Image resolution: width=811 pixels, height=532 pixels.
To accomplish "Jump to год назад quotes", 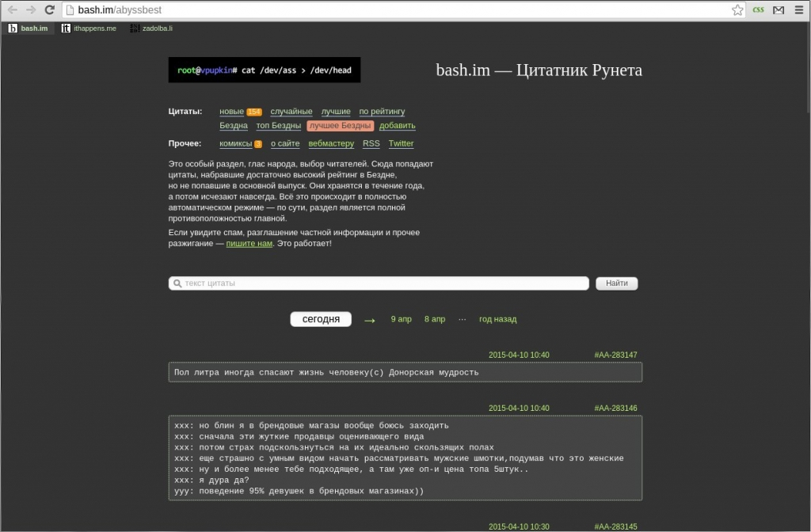I will click(497, 319).
